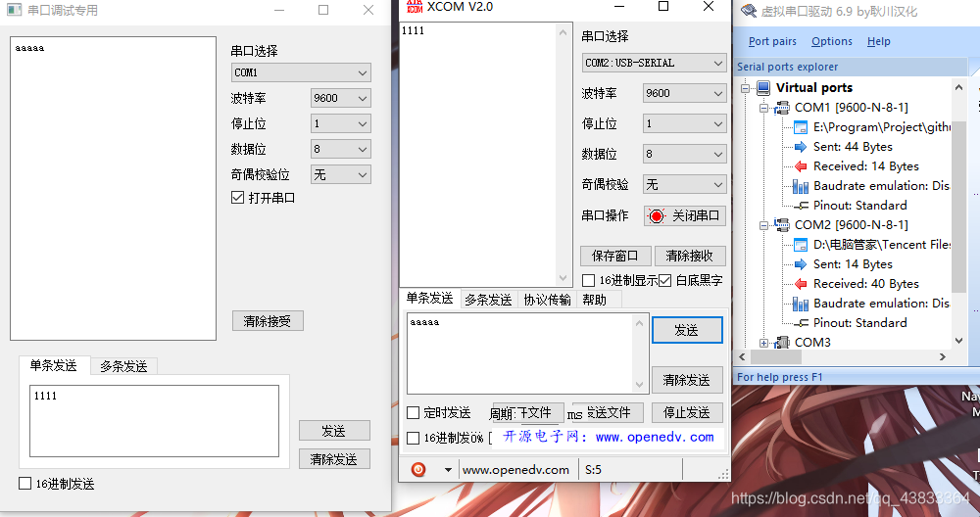Click the COM1 serial port icon in tree
Viewport: 980px width, 517px height.
tap(782, 108)
